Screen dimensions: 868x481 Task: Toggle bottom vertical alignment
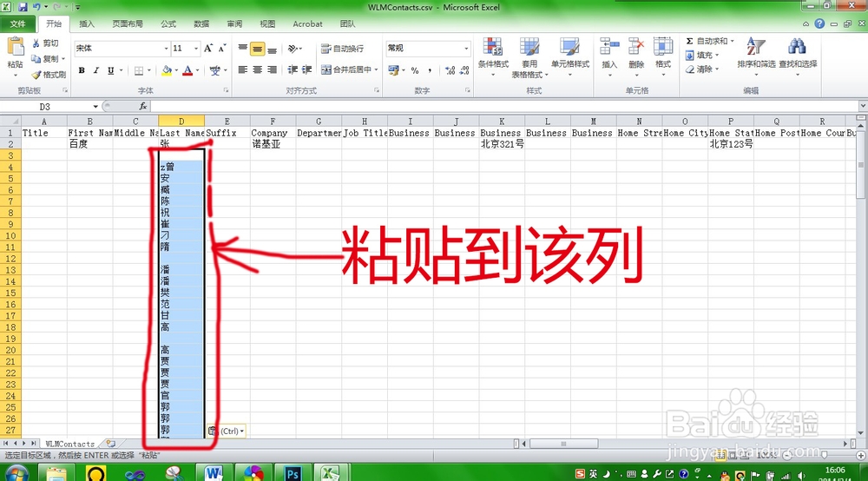tap(273, 49)
